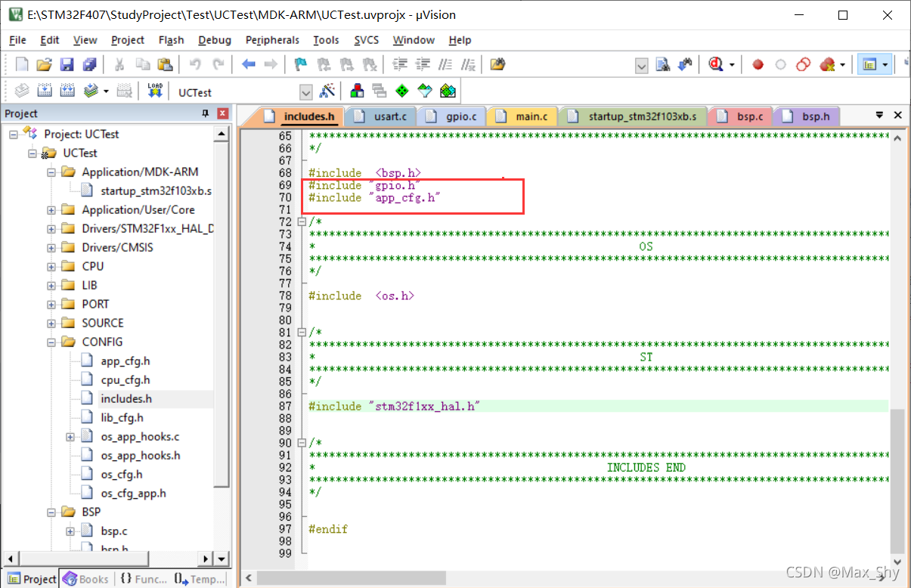Kill all breakpoints using the red X circles icon
911x588 pixels.
[827, 65]
